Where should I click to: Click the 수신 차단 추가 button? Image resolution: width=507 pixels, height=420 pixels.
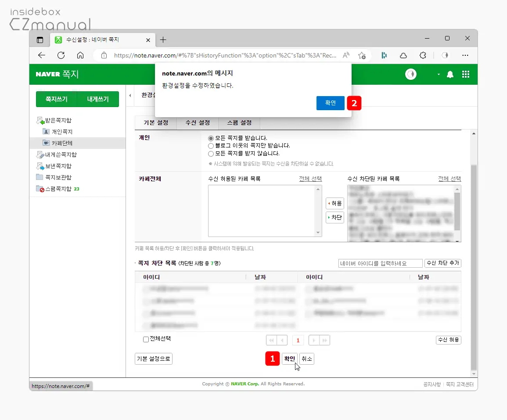[x=443, y=263]
